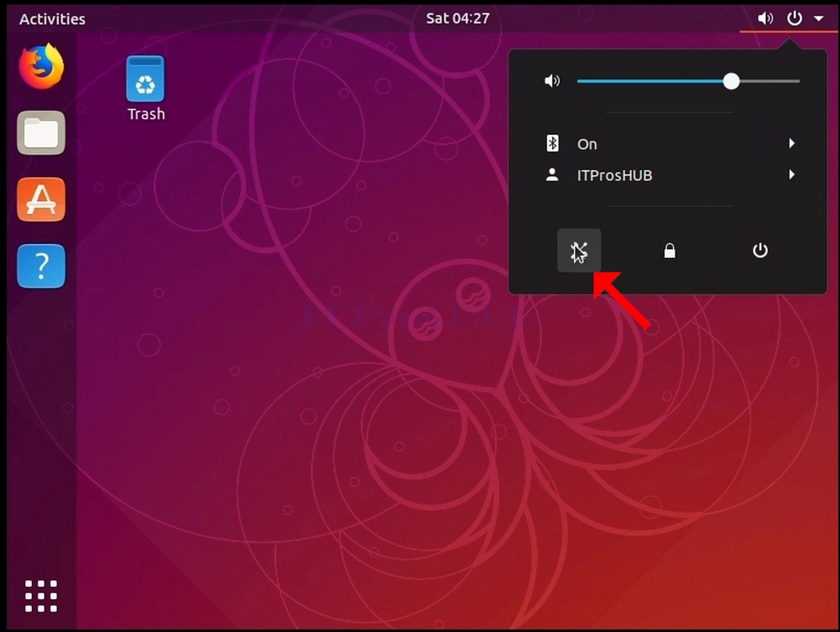The image size is (840, 632).
Task: Collapse system menu via top-bar arrow
Action: click(x=819, y=19)
